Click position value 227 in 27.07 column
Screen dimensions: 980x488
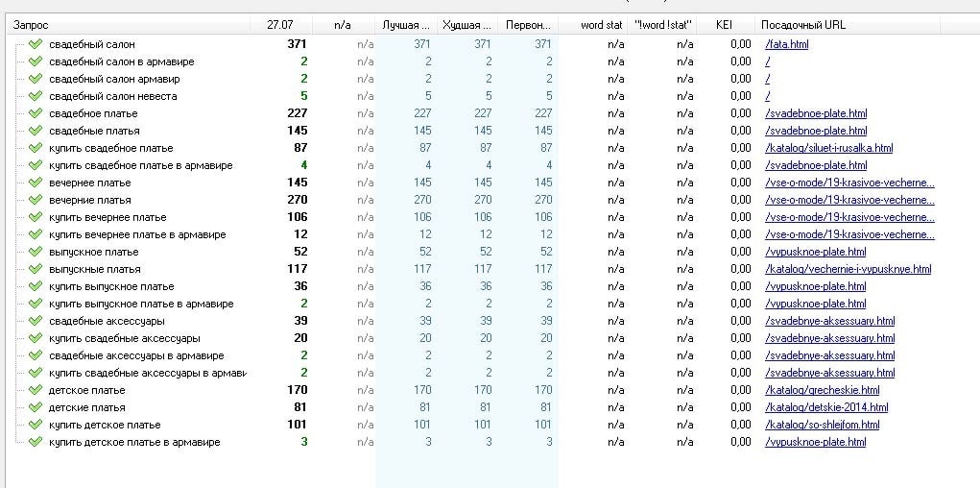pyautogui.click(x=297, y=113)
